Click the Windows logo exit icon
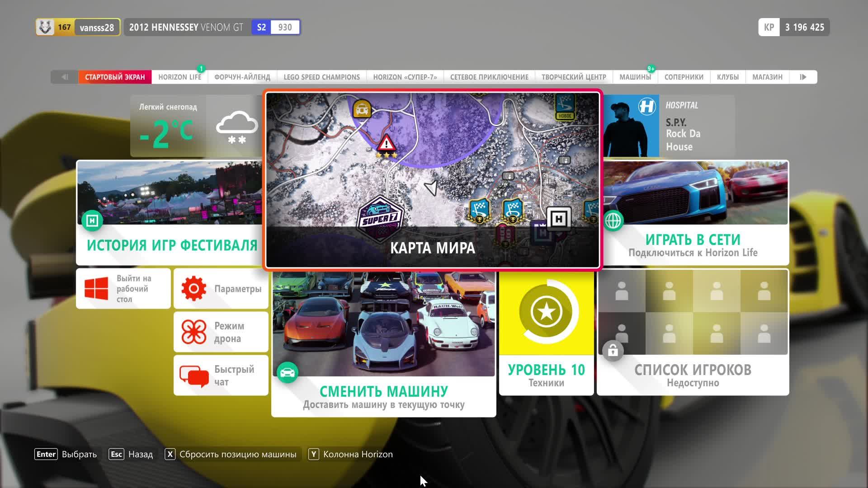Viewport: 868px width, 488px height. point(96,289)
